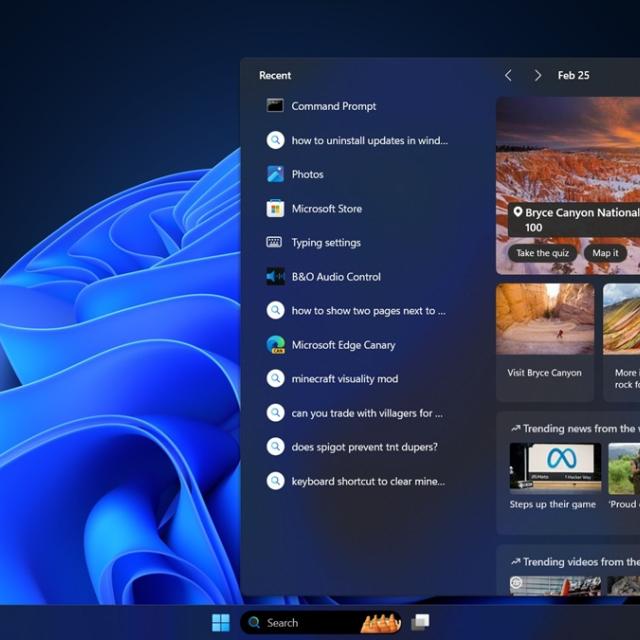Click search icon beside 'minecraft visuality mod'
The width and height of the screenshot is (640, 640).
[276, 378]
